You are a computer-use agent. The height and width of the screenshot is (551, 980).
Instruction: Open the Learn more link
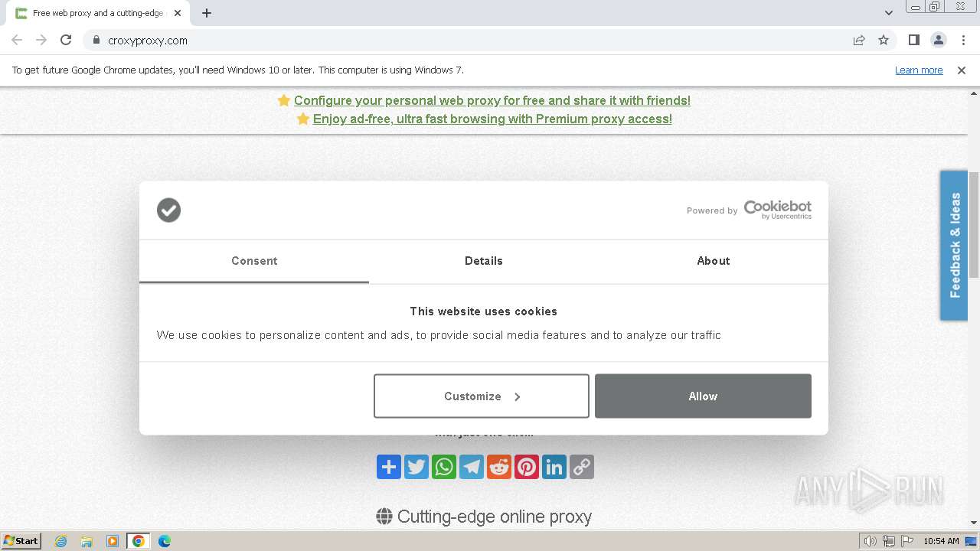click(919, 70)
